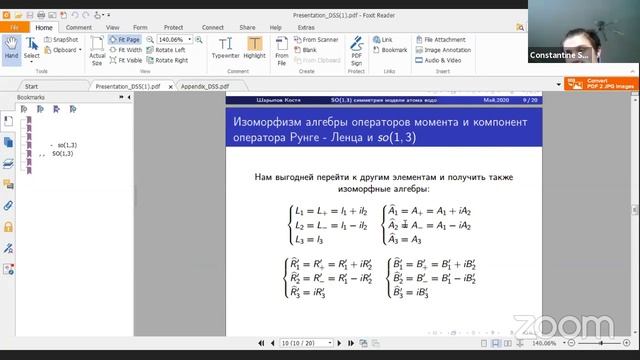Set view to Actual Size
The image size is (640, 360).
tap(97, 51)
